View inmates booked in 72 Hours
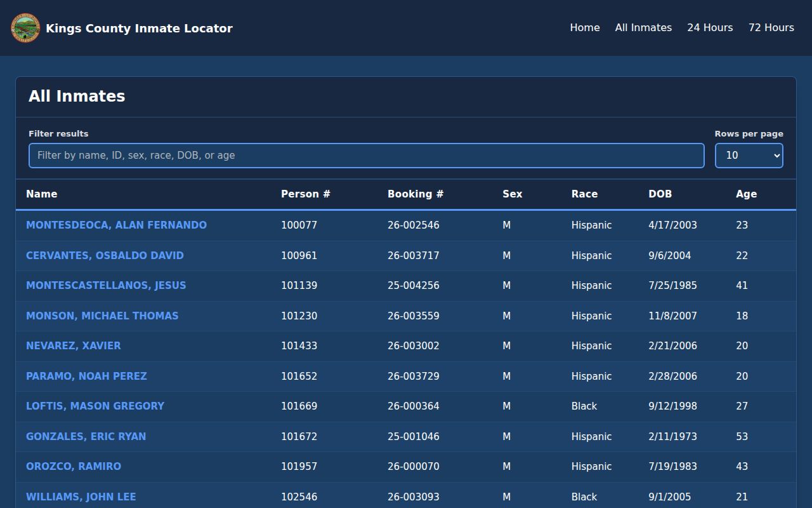 pyautogui.click(x=771, y=27)
